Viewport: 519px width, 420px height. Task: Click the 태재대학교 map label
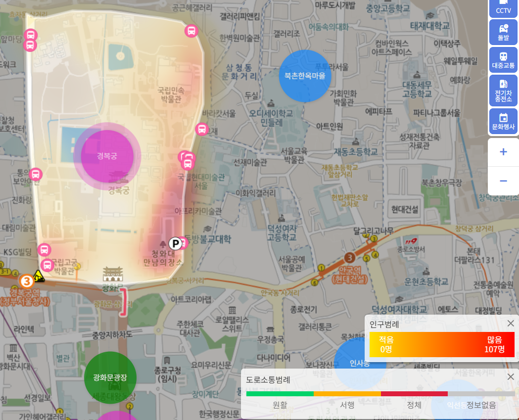click(430, 26)
